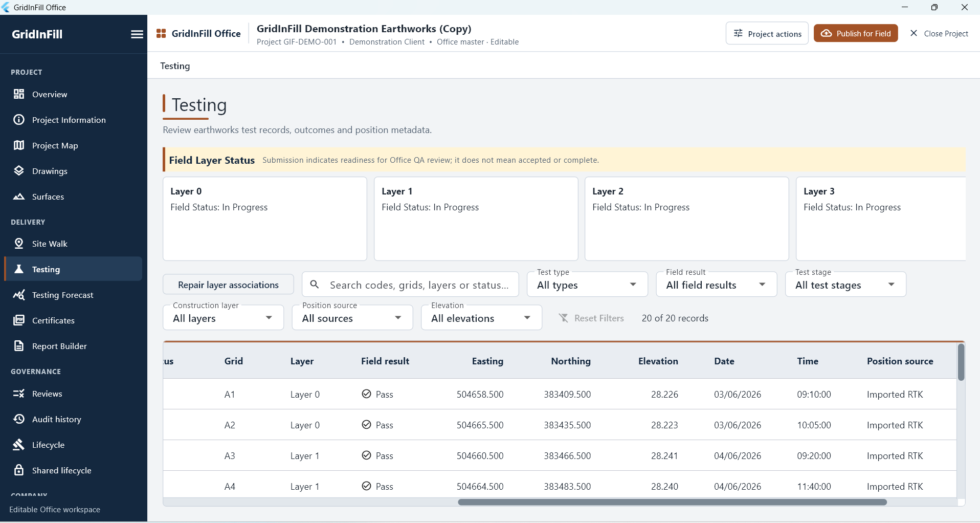Click Reset Filters
980x523 pixels.
591,318
